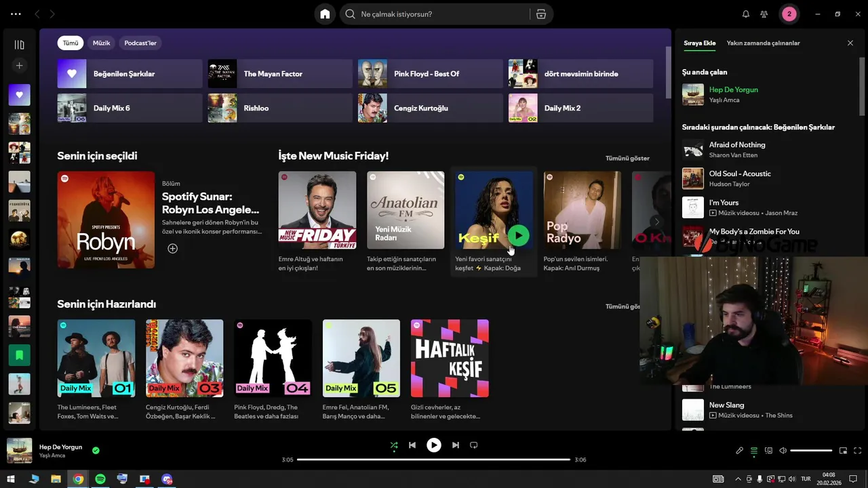Open the dört mevsimin birinde tile
The image size is (868, 488).
pyautogui.click(x=580, y=74)
